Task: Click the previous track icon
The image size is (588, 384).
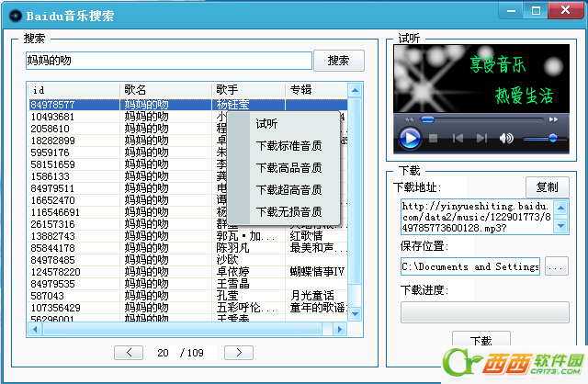Action: point(458,139)
